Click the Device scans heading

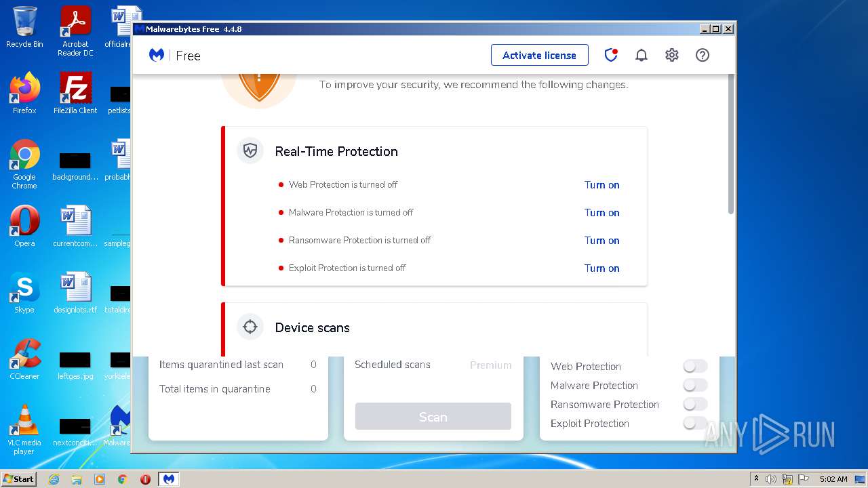tap(313, 327)
